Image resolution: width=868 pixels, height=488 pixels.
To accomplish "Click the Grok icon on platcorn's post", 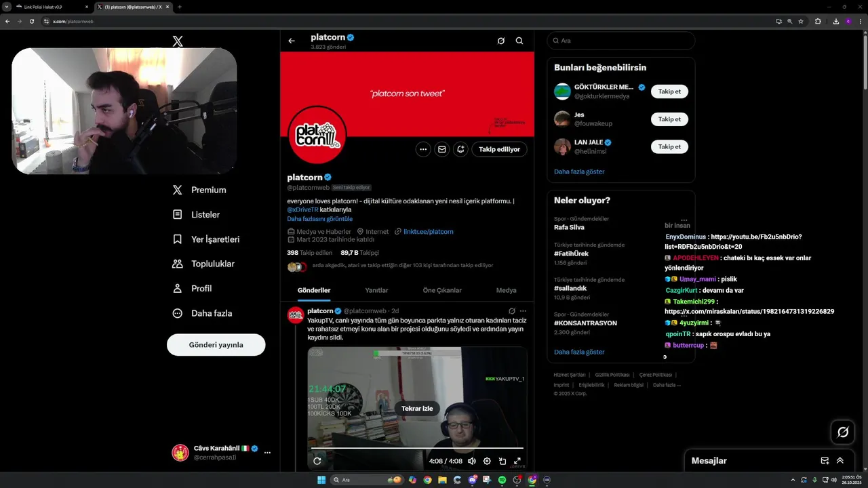I will [x=512, y=311].
